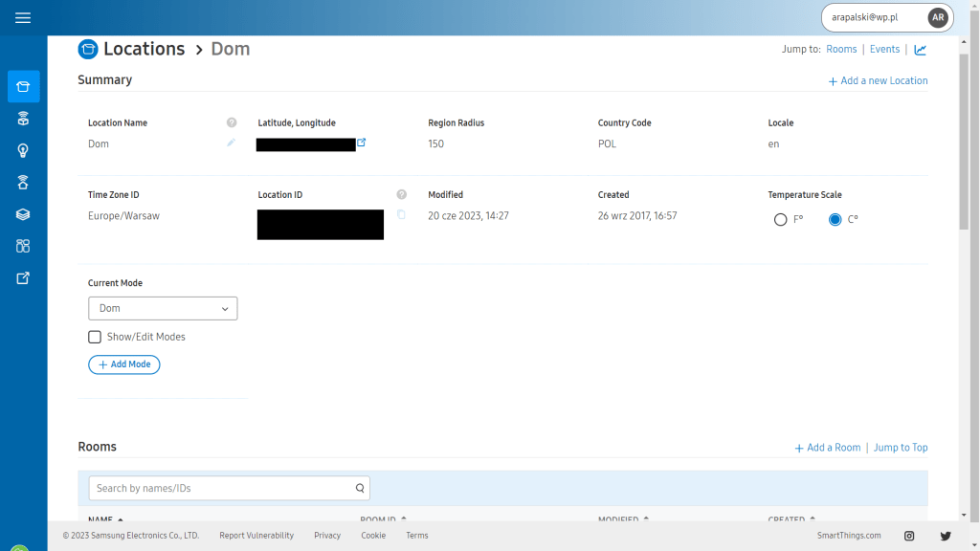Image resolution: width=980 pixels, height=551 pixels.
Task: Jump to the Rooms section
Action: [x=841, y=50]
